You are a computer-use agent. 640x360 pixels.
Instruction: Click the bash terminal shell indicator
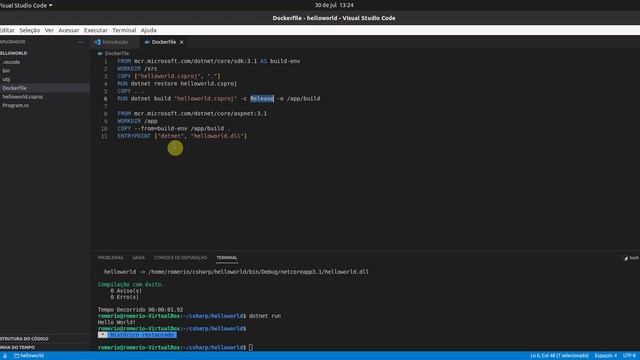click(631, 258)
